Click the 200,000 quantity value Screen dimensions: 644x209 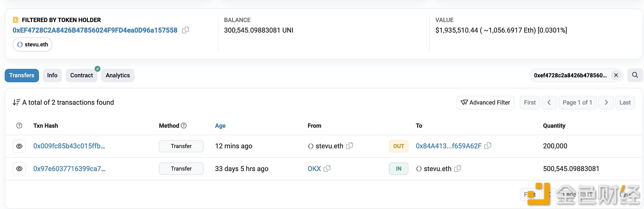[x=555, y=146]
